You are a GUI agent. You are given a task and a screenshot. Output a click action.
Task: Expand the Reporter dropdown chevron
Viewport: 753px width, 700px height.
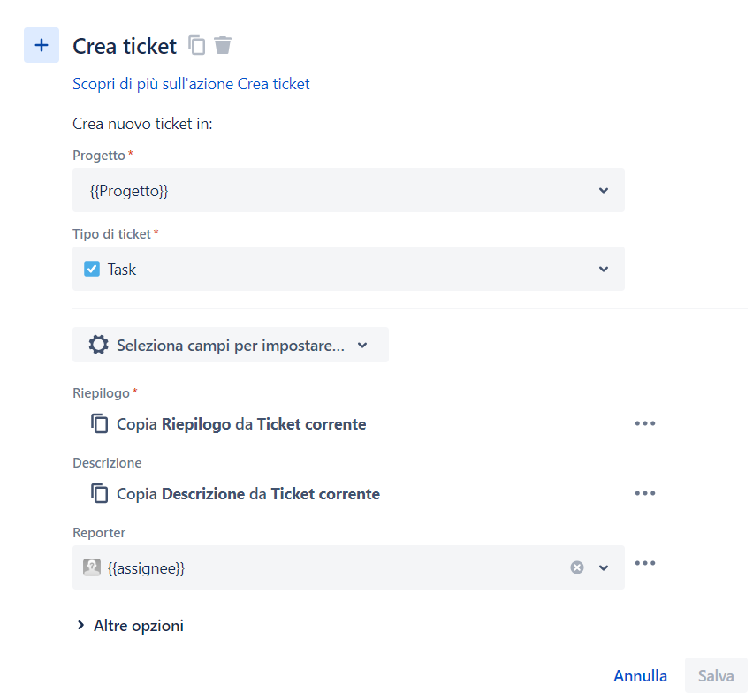604,567
